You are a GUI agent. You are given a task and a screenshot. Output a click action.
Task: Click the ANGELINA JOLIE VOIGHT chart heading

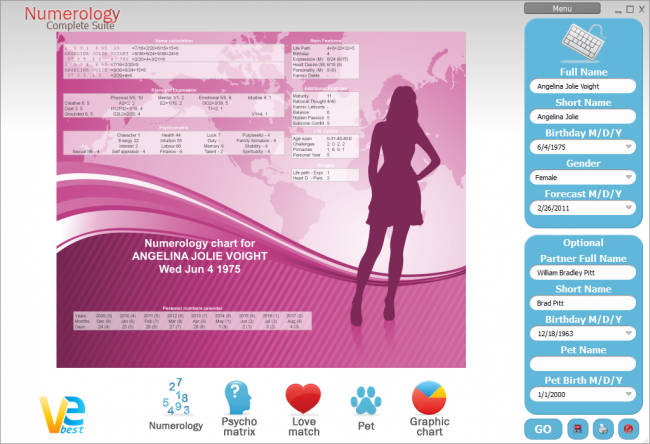[199, 256]
